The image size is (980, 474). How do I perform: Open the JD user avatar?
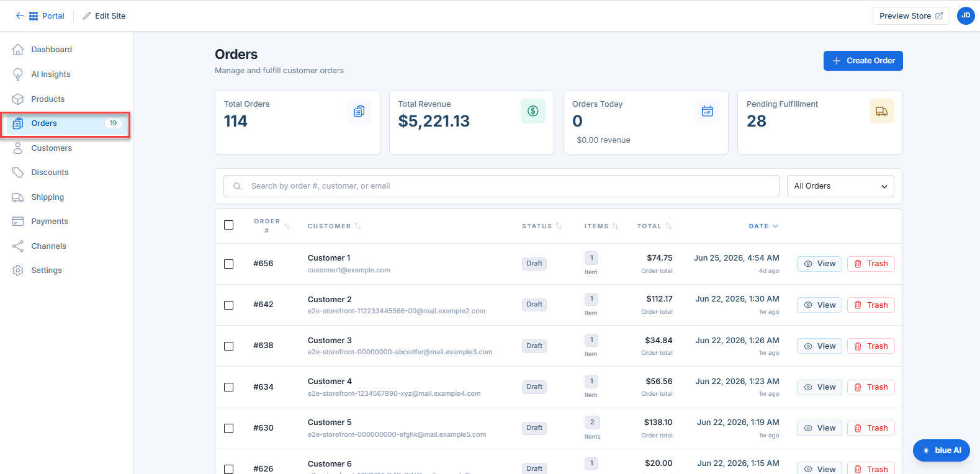click(x=966, y=16)
